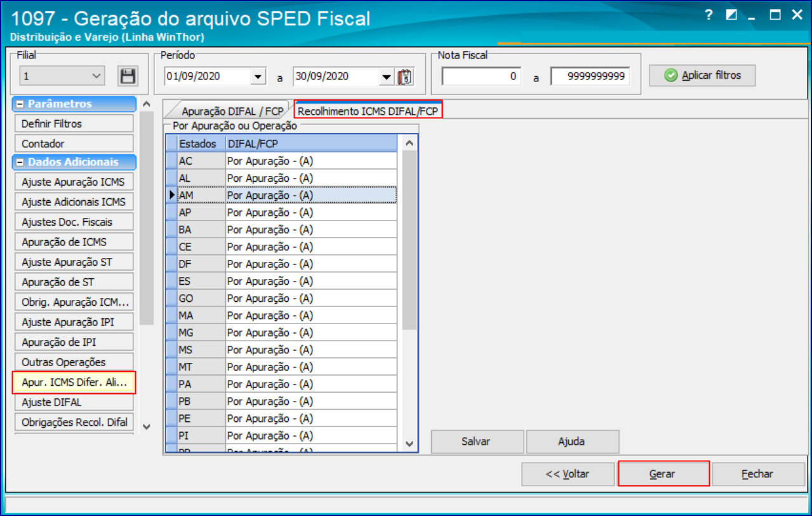This screenshot has width=812, height=516.
Task: Open Definir Filtros
Action: pos(74,124)
